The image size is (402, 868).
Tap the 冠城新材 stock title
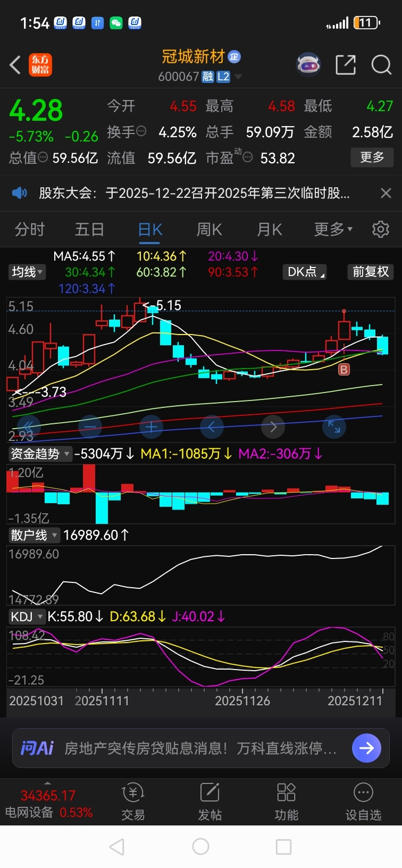(194, 56)
